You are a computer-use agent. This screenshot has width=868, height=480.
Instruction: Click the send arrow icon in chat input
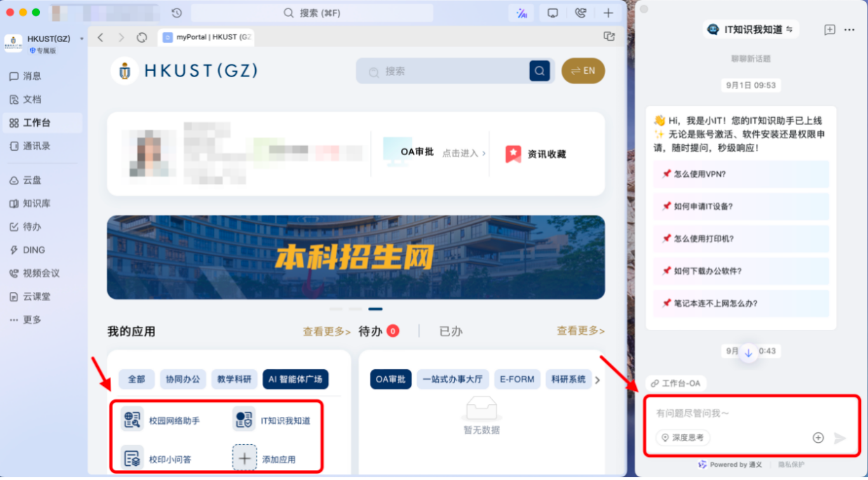pyautogui.click(x=839, y=438)
